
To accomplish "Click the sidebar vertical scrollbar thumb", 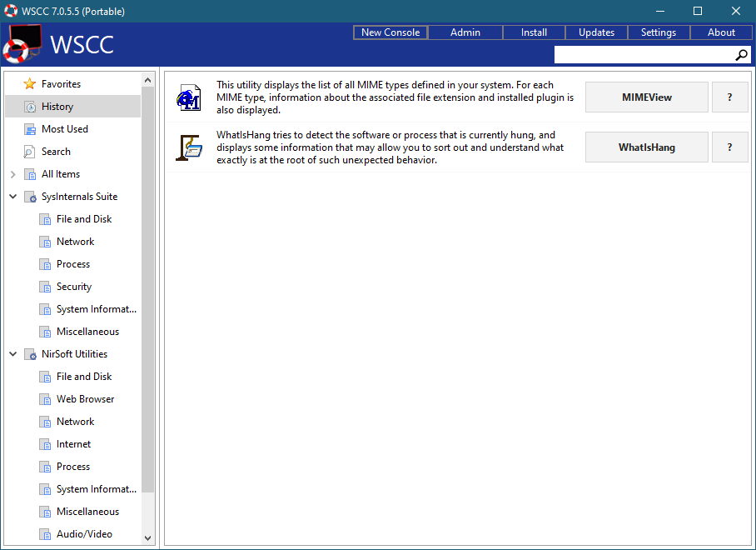I will 148,289.
